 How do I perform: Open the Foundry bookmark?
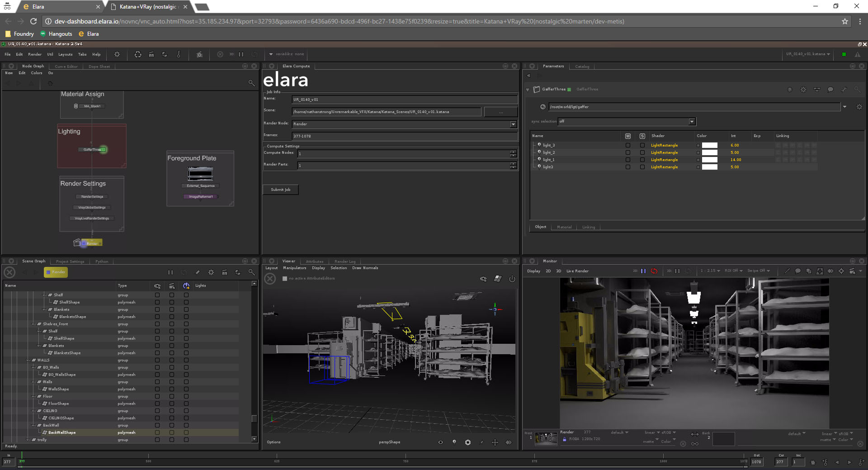(19, 34)
